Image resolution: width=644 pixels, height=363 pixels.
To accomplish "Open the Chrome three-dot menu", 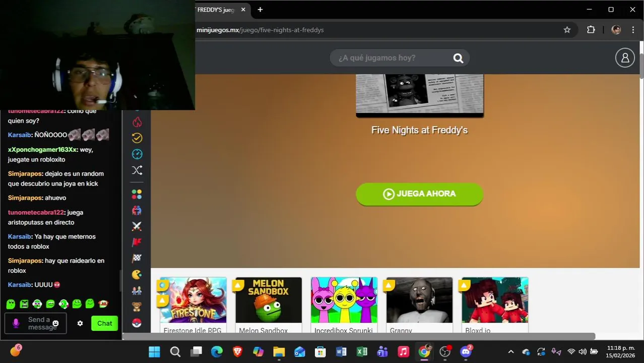I will 633,30.
